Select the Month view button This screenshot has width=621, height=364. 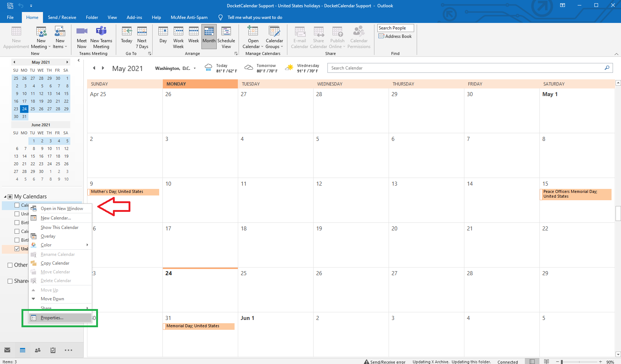[209, 37]
